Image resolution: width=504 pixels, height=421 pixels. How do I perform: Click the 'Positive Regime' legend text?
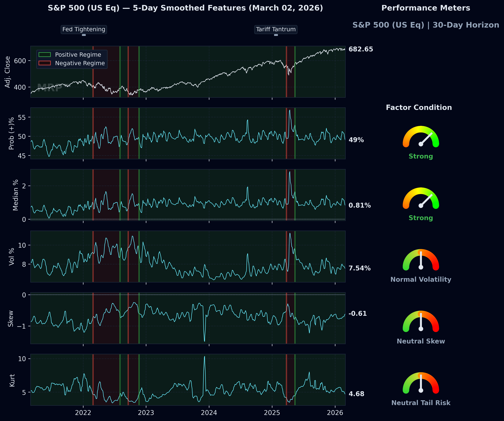[78, 55]
